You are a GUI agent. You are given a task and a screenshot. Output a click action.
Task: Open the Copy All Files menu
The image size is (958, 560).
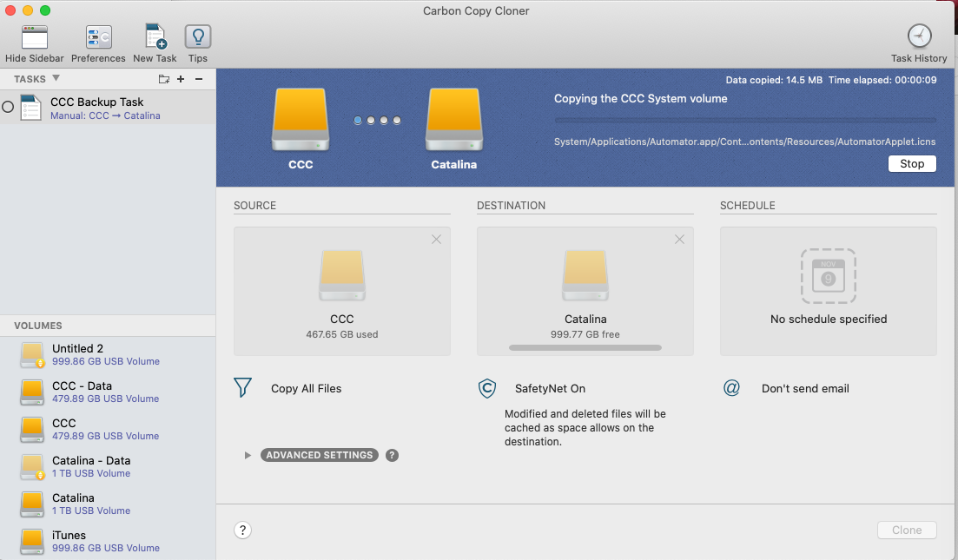(306, 388)
